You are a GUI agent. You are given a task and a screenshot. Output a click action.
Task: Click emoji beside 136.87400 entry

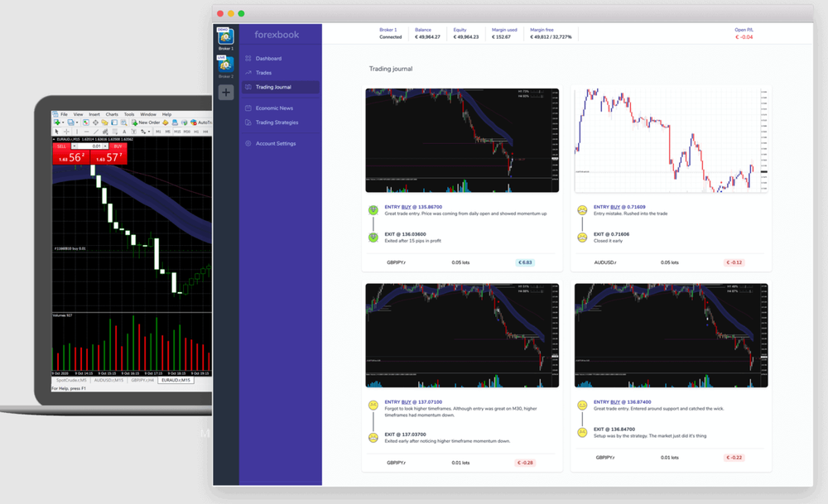pyautogui.click(x=582, y=406)
